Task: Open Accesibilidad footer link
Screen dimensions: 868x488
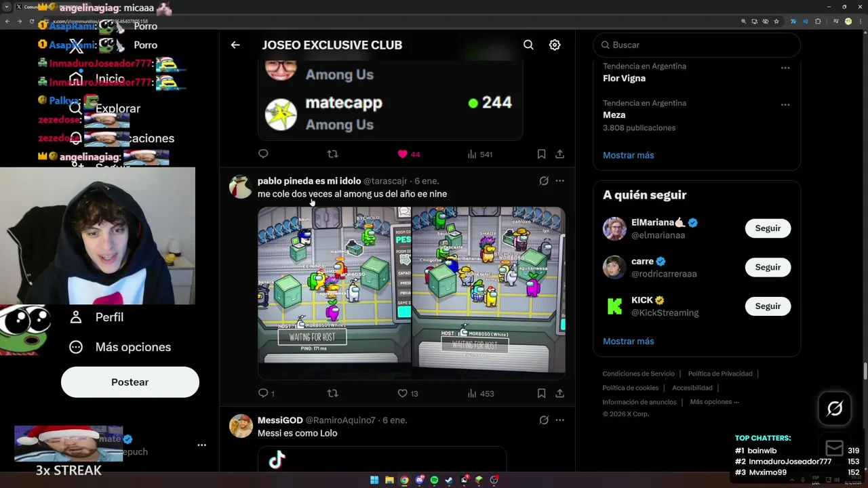Action: coord(692,388)
